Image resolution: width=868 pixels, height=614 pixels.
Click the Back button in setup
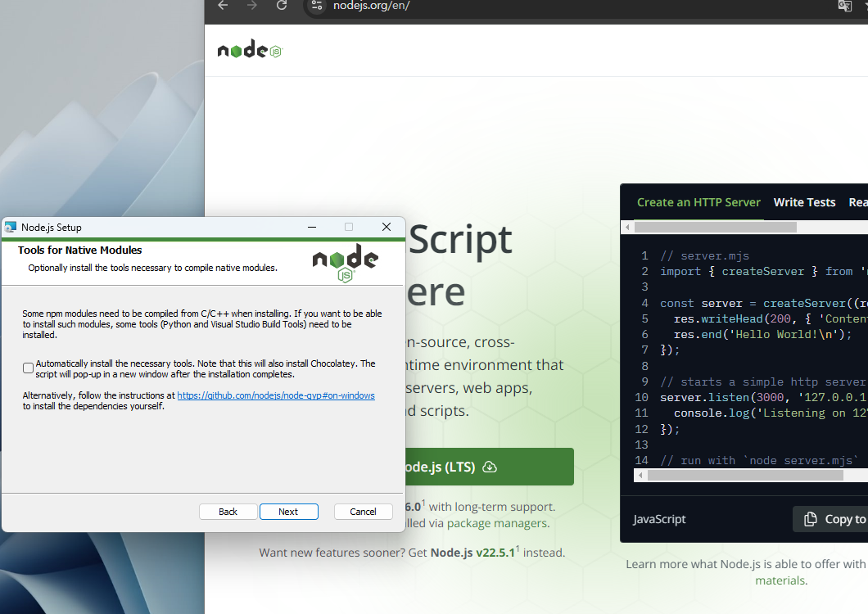pyautogui.click(x=228, y=512)
